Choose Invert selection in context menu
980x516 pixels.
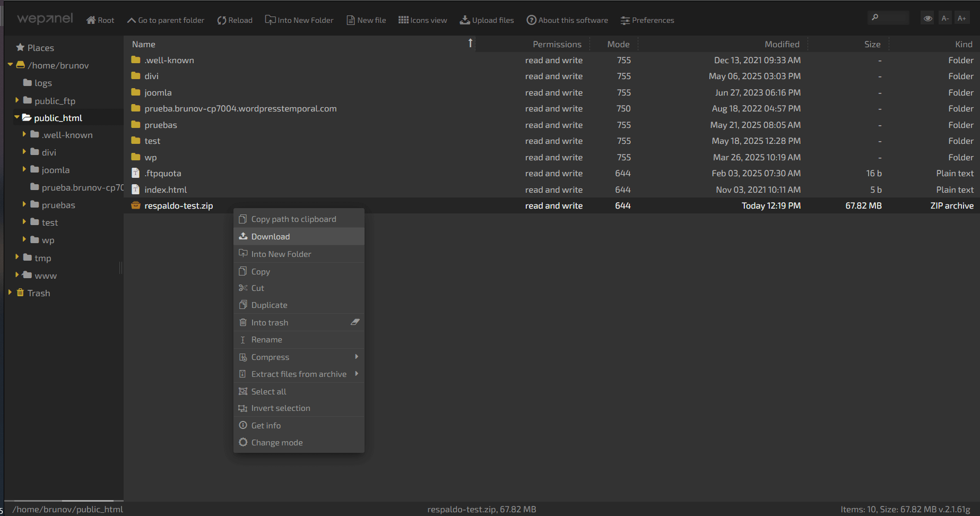point(299,408)
